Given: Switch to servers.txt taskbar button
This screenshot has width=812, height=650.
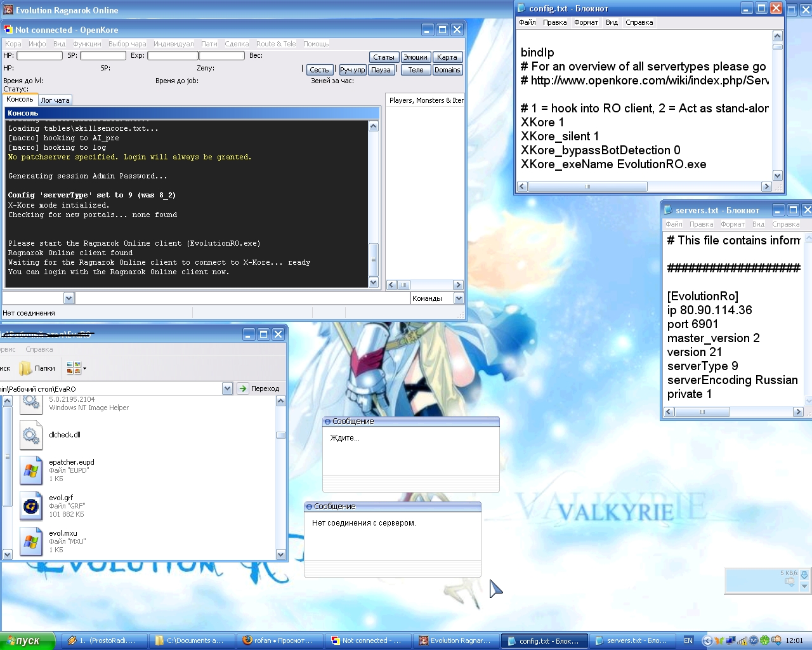Looking at the screenshot, I should point(633,641).
